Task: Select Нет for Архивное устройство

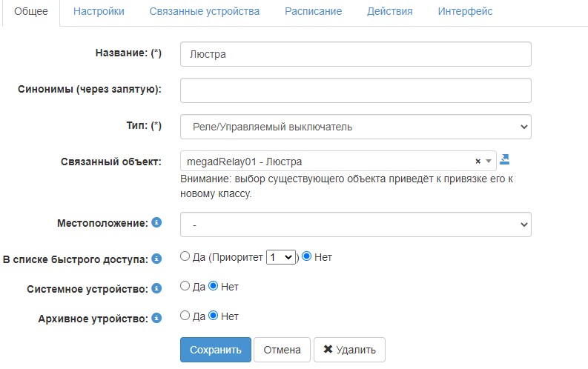Action: (x=214, y=316)
